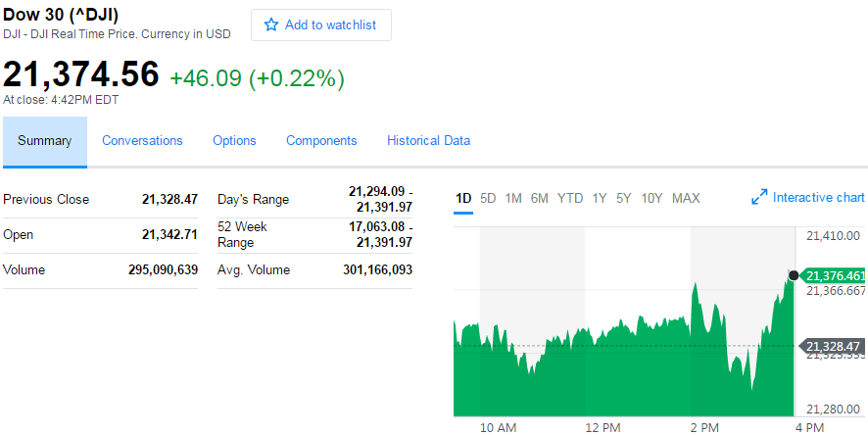Screen dimensions: 868x435
Task: Click the Open value 21,342.71
Action: pos(169,235)
